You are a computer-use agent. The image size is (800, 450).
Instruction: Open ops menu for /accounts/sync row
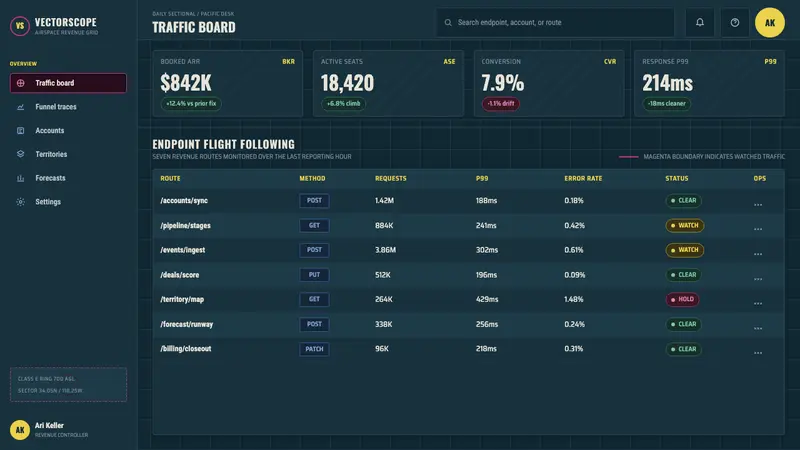point(758,205)
